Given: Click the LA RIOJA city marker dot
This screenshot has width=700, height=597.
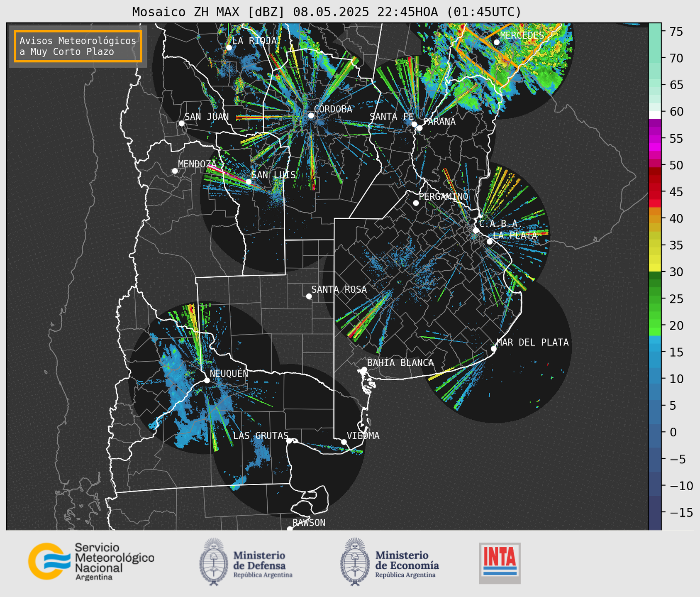Looking at the screenshot, I should point(229,47).
